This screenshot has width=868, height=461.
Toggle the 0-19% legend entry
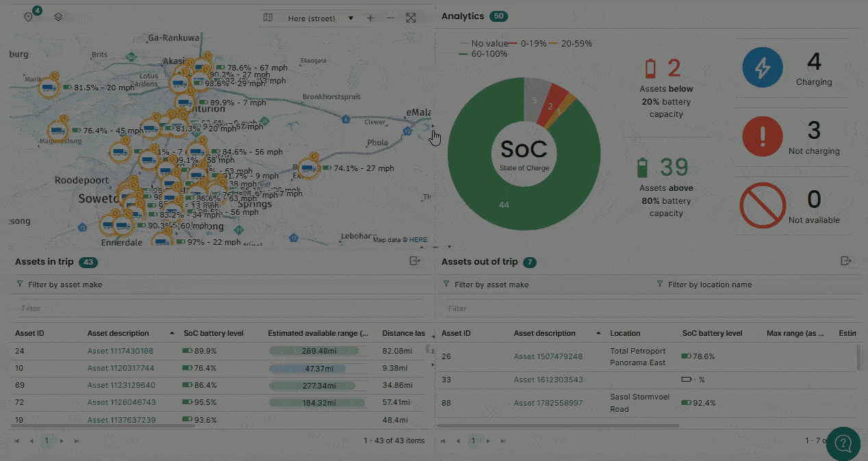[x=527, y=43]
